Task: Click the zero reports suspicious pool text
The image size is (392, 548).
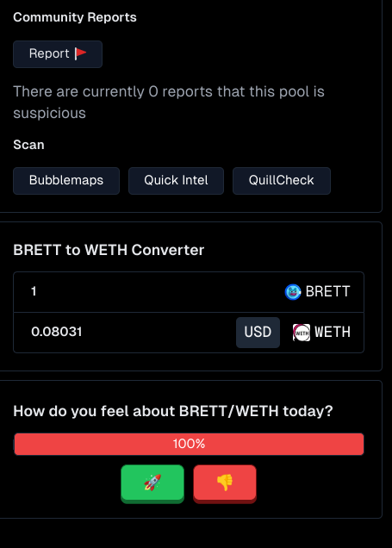Action: coord(169,103)
